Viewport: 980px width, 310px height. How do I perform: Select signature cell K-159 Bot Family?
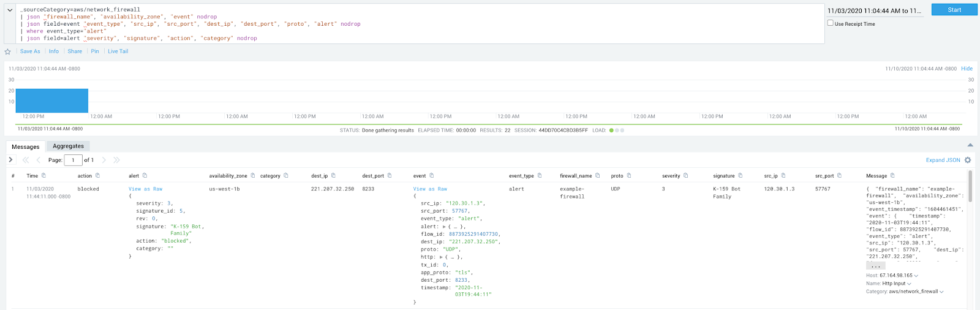(x=726, y=193)
